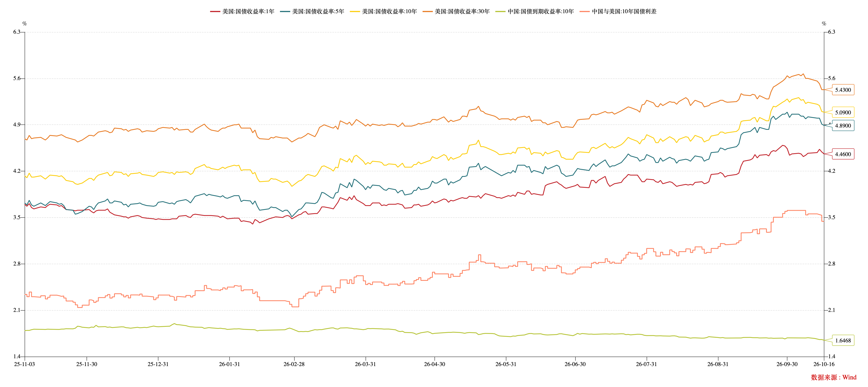Click the left axis 2.1 label
The image size is (868, 387).
pos(17,310)
